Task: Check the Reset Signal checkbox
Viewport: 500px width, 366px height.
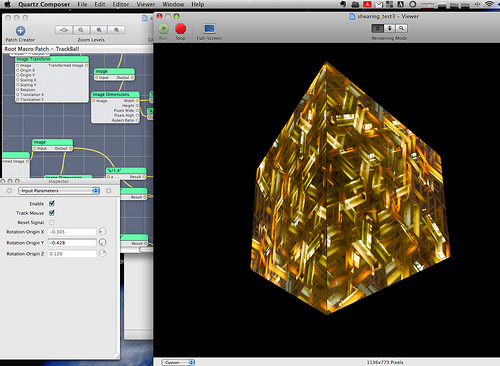Action: 52,222
